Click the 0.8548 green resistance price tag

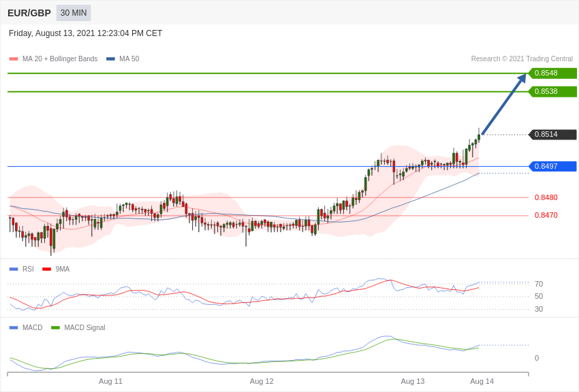tap(552, 73)
